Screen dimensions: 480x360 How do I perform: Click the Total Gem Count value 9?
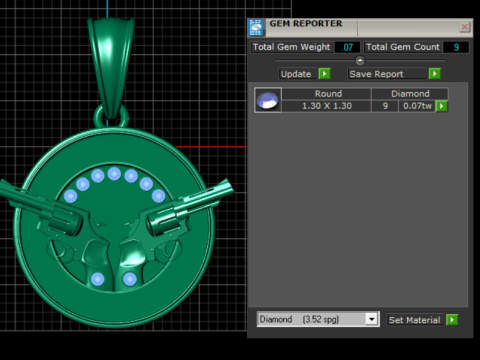[456, 47]
